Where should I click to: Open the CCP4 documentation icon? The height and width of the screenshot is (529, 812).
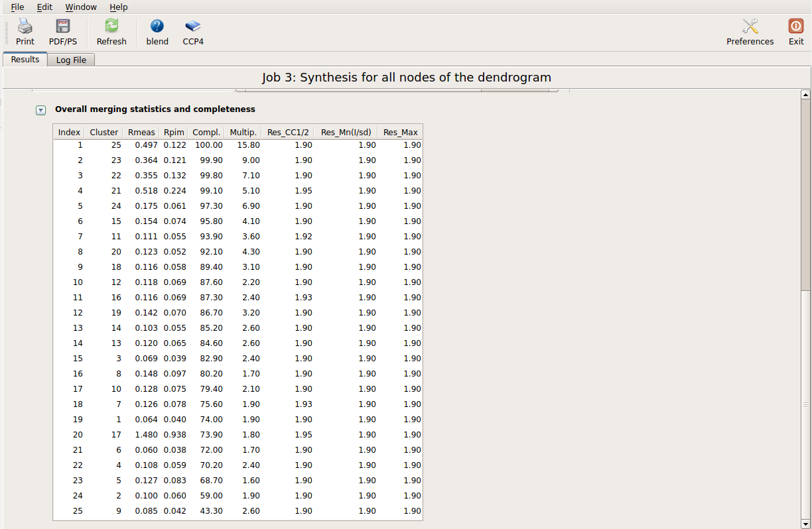(193, 32)
